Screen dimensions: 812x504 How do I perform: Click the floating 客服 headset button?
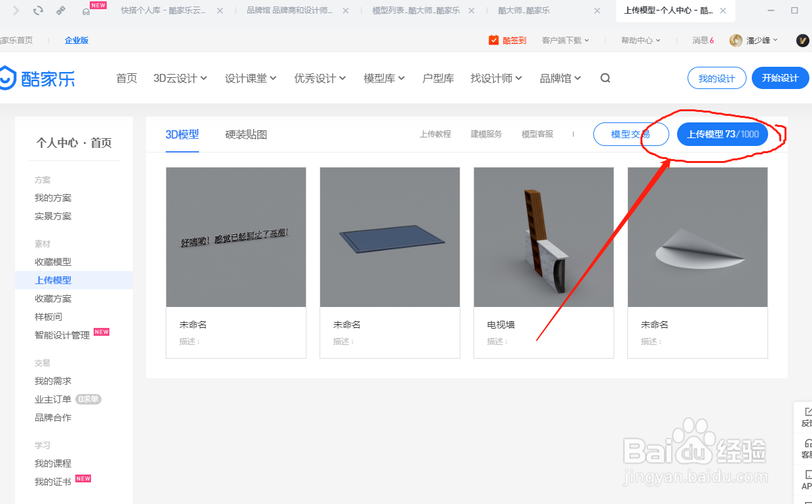[805, 449]
